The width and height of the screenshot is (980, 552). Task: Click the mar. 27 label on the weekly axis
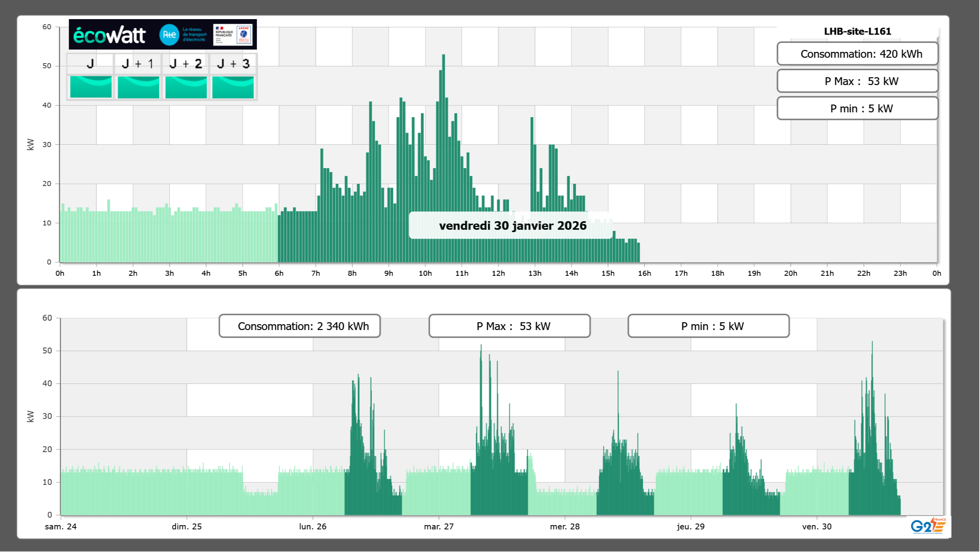click(439, 527)
